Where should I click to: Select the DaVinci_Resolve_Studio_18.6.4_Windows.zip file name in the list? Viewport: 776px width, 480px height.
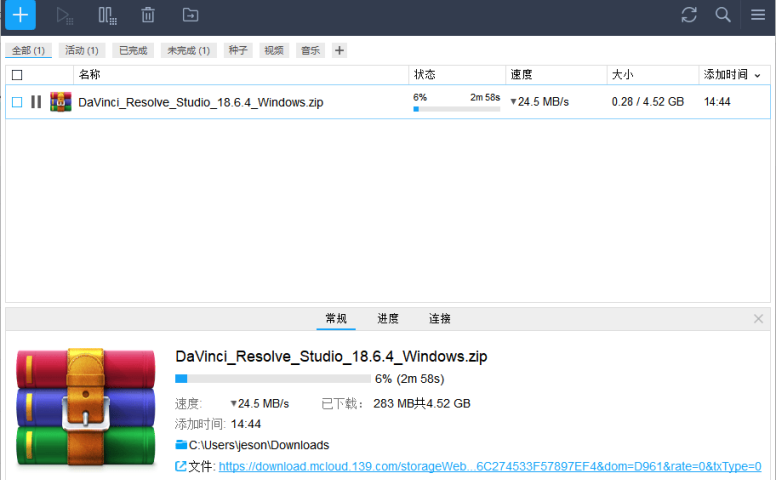(x=200, y=102)
